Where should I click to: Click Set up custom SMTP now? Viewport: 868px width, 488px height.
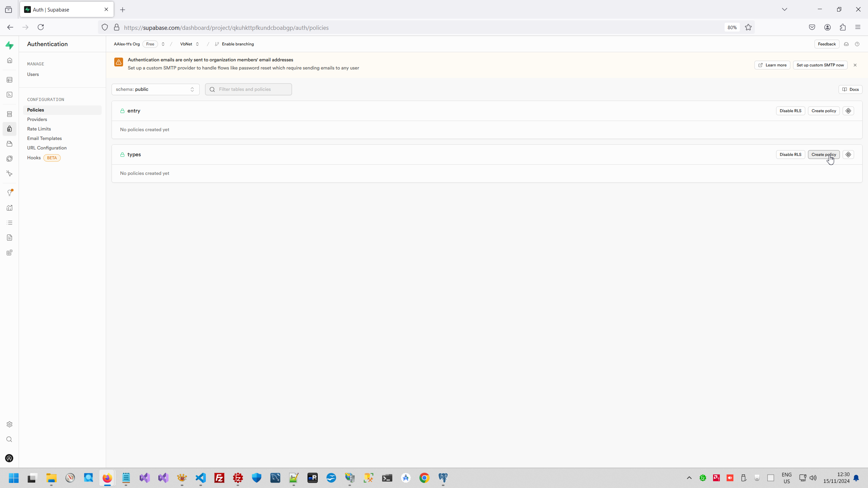pyautogui.click(x=820, y=65)
